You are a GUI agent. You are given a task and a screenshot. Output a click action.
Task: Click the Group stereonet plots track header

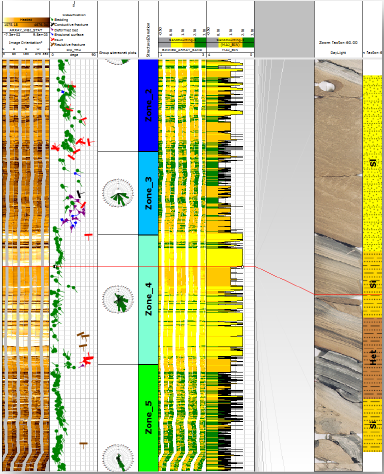pos(118,53)
